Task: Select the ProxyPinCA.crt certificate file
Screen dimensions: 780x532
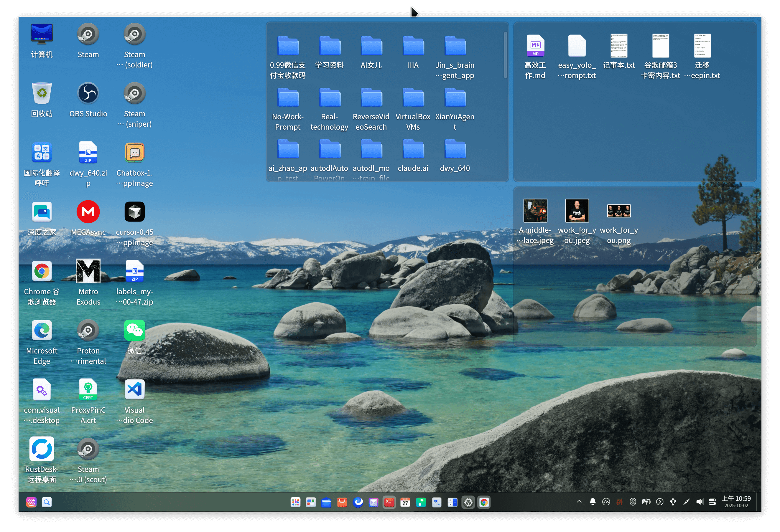Action: tap(88, 390)
